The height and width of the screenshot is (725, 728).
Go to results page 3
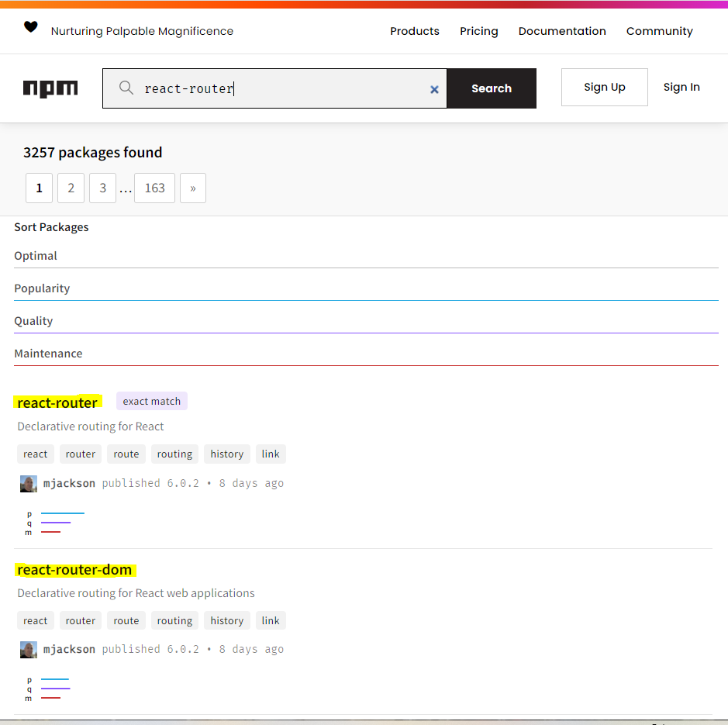pos(102,188)
